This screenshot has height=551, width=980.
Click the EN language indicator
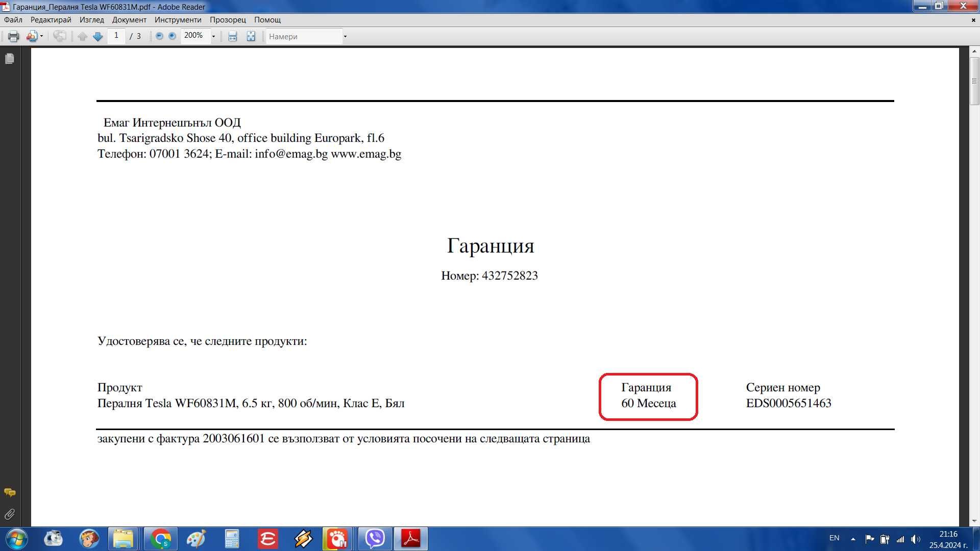[834, 538]
